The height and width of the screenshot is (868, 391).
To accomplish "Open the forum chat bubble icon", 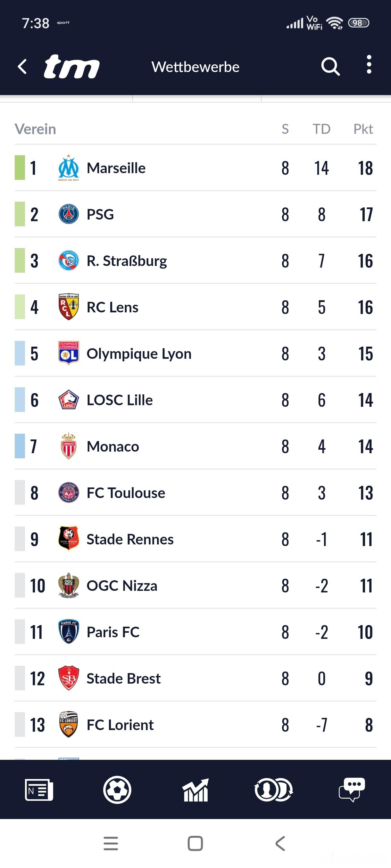I will (352, 790).
